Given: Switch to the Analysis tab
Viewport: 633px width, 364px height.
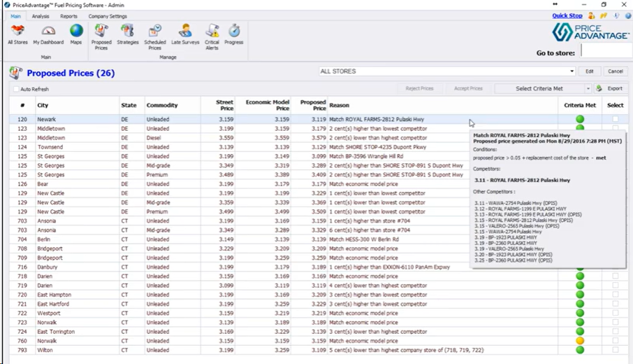Looking at the screenshot, I should (40, 16).
